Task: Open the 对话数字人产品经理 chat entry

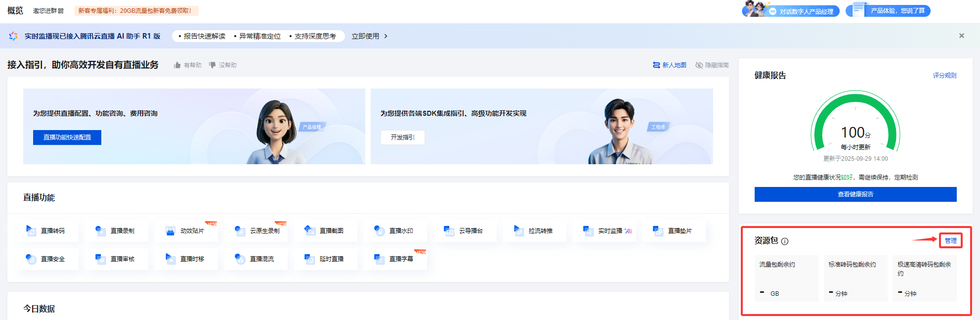Action: 791,11
